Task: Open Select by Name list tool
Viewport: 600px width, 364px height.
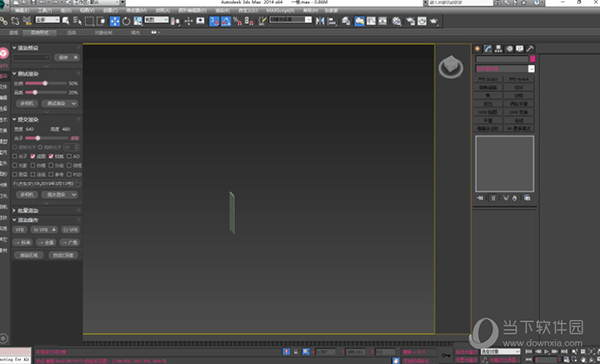Action: (77, 21)
